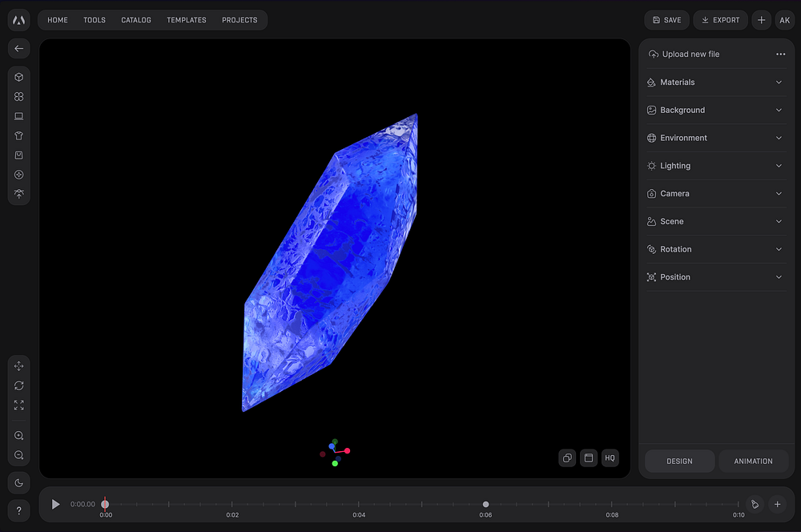Expand the Environment section
The image size is (801, 532).
coord(716,138)
